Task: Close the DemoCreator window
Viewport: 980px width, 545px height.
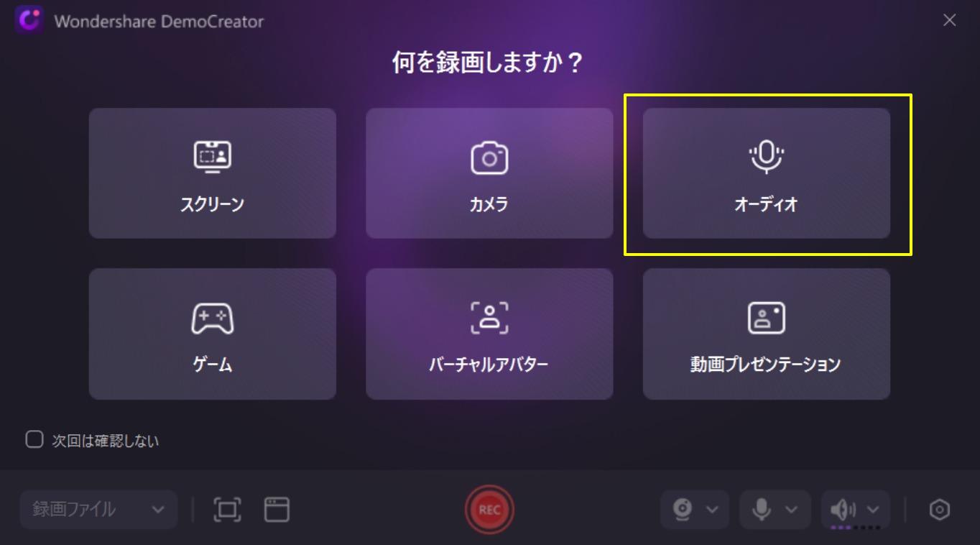Action: (x=949, y=21)
